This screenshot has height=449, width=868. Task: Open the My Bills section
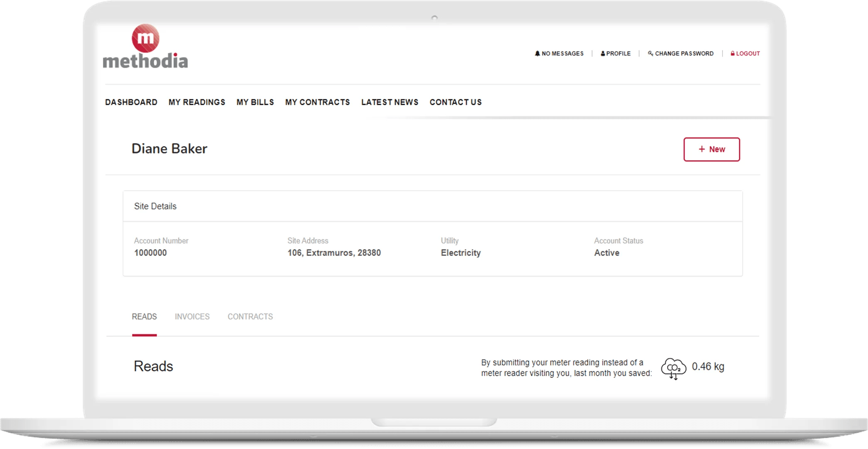point(255,102)
